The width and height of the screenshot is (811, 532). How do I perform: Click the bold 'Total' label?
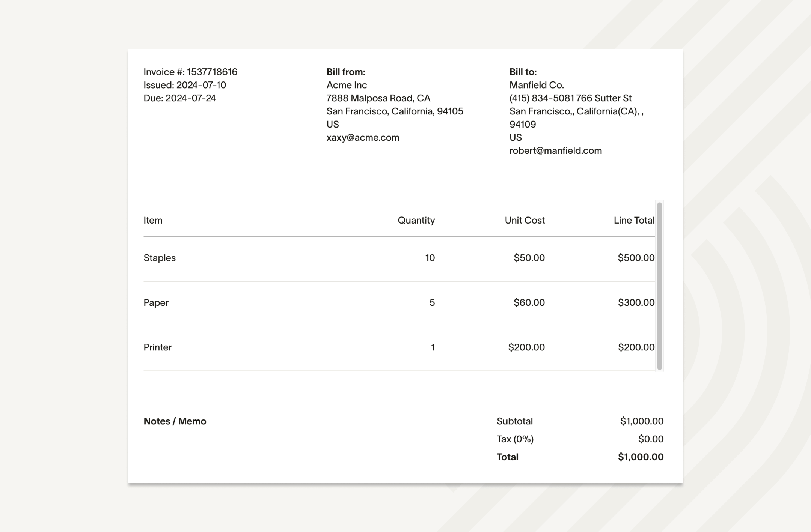click(508, 457)
